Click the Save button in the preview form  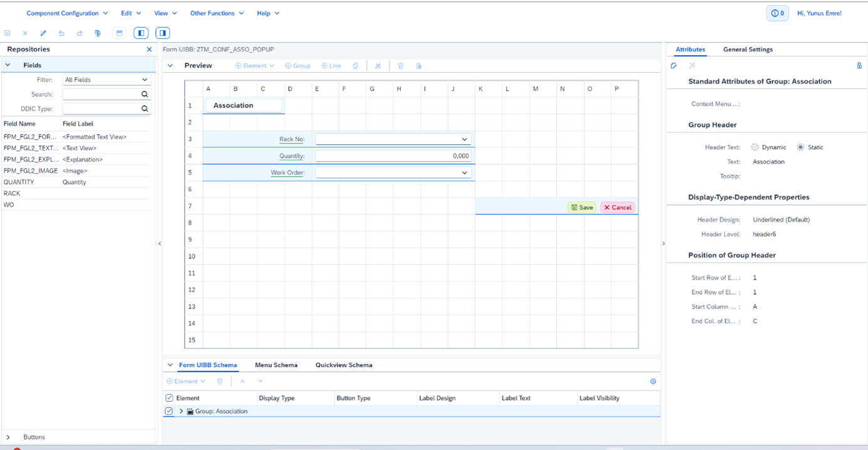[x=582, y=207]
